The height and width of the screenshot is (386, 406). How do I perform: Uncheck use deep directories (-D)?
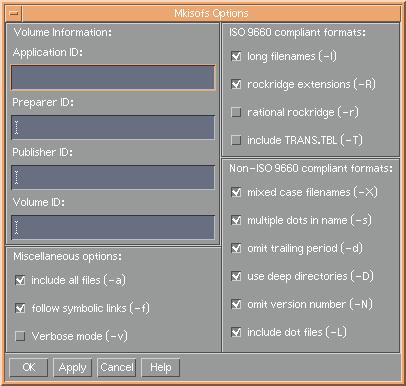(x=236, y=276)
